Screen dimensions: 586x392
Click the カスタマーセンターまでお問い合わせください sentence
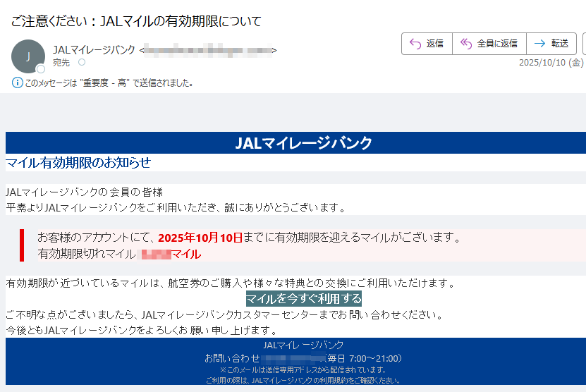click(225, 314)
